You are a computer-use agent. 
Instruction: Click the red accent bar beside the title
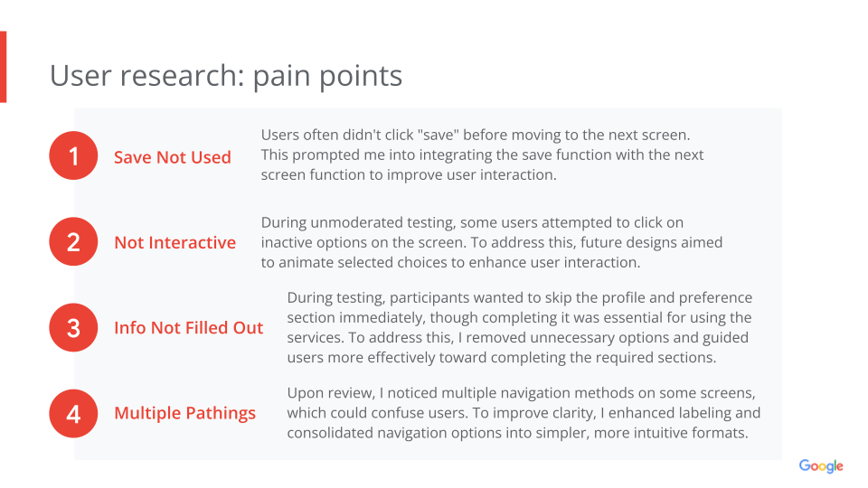3,67
